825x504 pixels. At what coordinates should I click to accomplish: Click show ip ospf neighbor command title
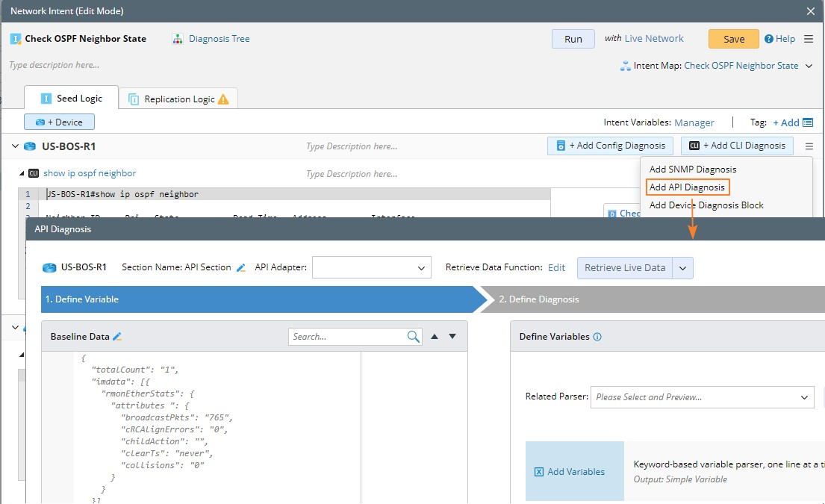[x=90, y=173]
